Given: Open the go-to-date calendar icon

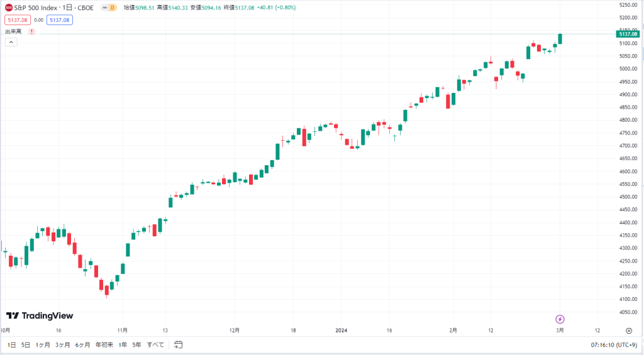Looking at the screenshot, I should tap(178, 345).
